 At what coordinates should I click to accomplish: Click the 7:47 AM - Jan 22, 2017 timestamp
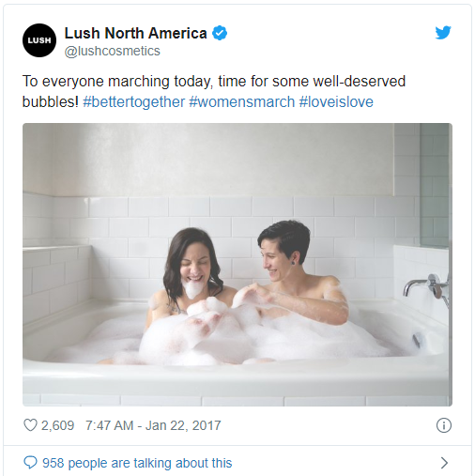(x=153, y=425)
